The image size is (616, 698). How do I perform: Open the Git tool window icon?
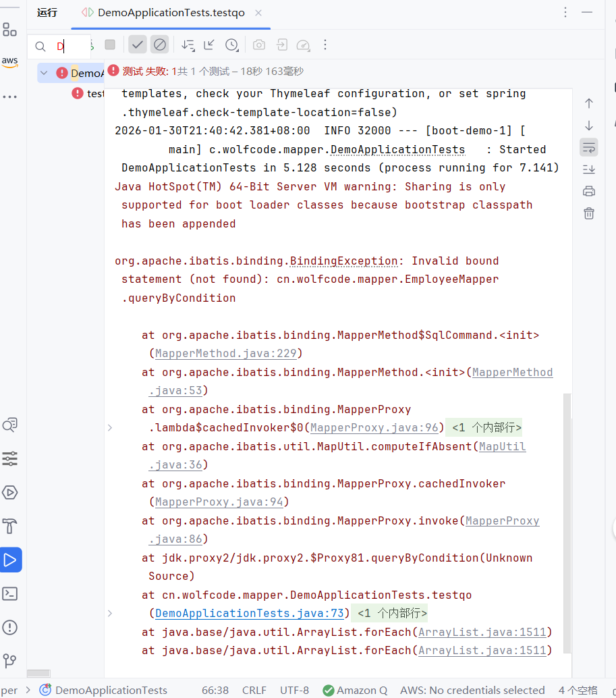click(x=10, y=661)
